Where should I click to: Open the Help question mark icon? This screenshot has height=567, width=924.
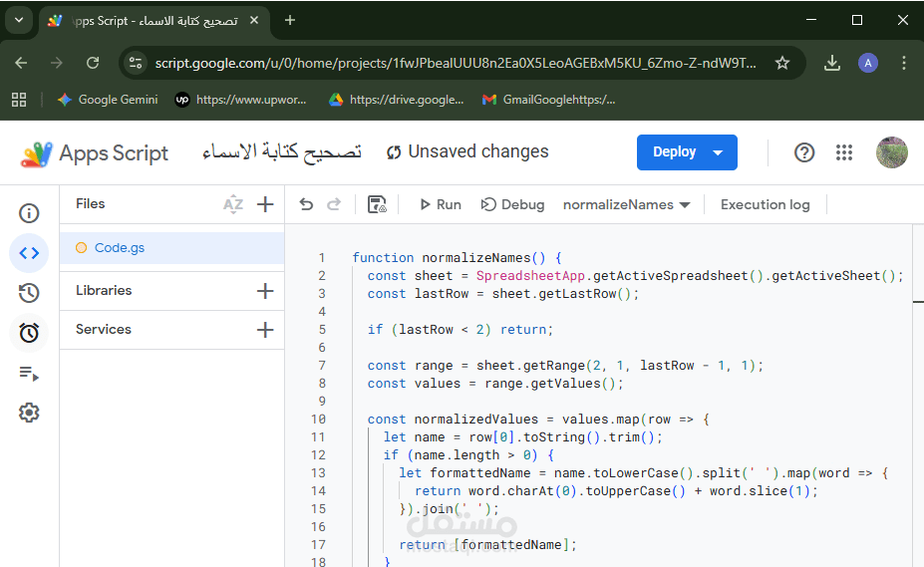(804, 152)
